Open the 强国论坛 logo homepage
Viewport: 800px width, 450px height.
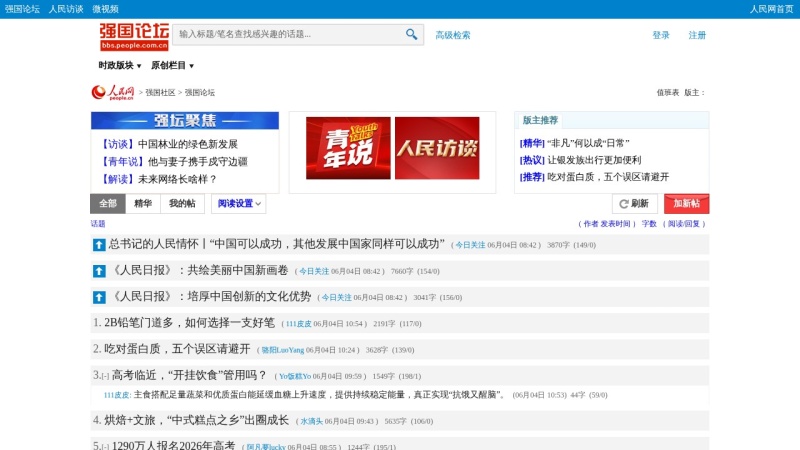[134, 36]
